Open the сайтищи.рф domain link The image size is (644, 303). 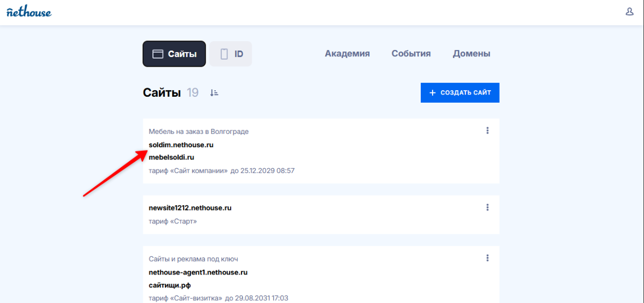[170, 285]
